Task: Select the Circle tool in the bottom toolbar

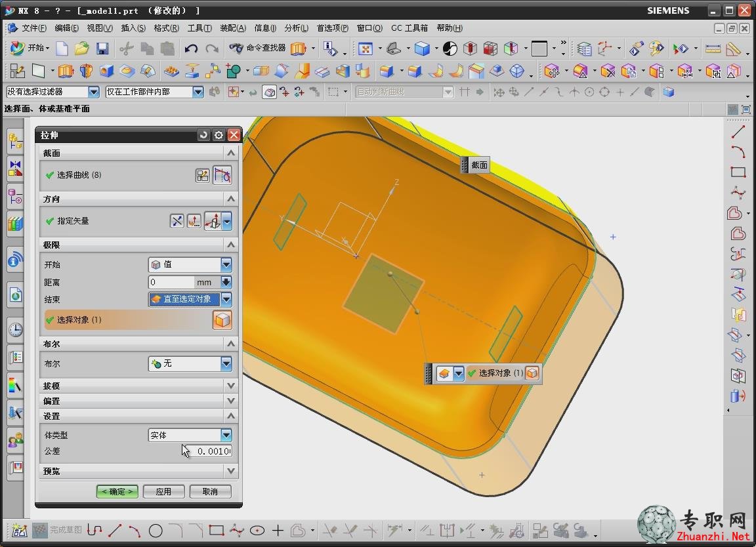Action: click(156, 531)
